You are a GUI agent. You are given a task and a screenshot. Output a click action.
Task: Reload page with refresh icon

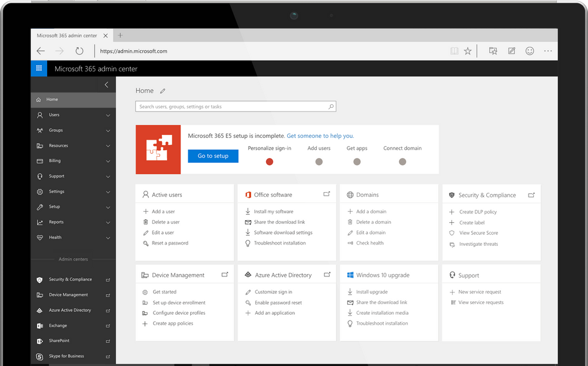click(x=79, y=51)
